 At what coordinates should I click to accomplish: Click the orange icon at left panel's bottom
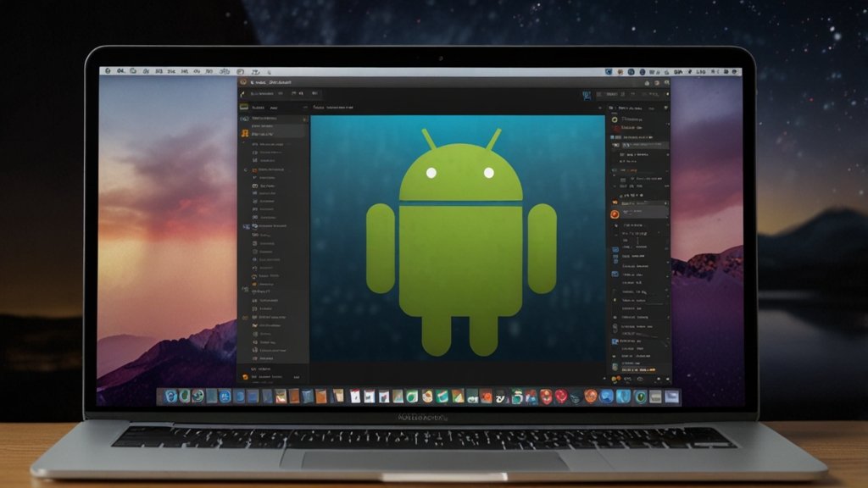coord(245,377)
